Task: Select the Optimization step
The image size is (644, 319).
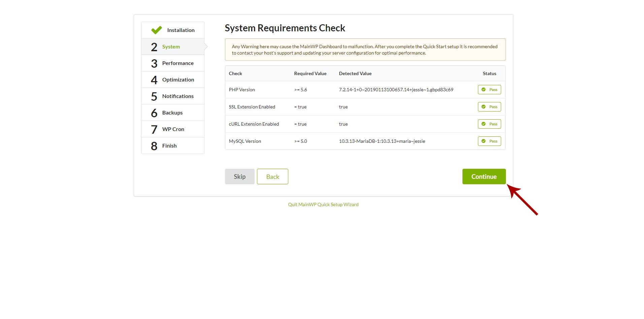Action: click(178, 79)
